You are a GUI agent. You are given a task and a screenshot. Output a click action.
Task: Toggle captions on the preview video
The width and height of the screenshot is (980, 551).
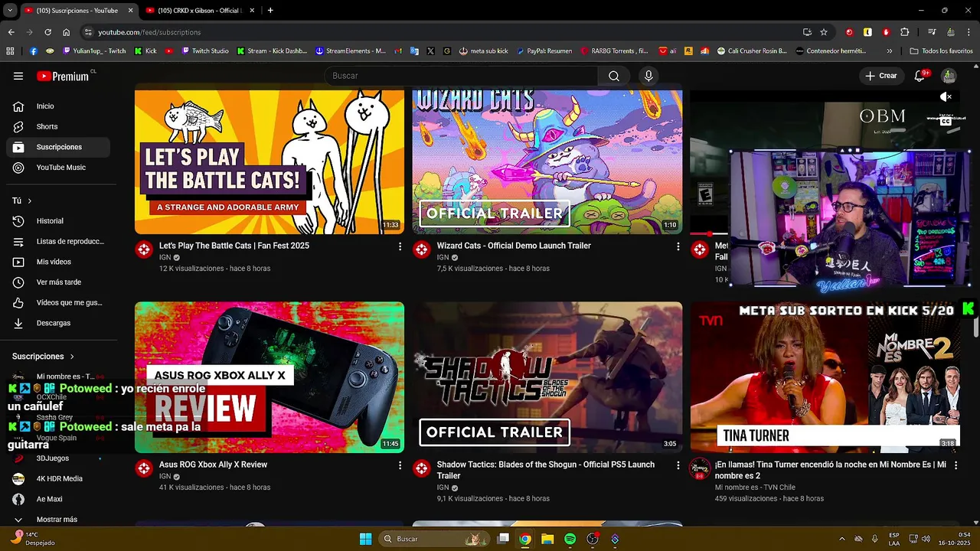coord(946,120)
